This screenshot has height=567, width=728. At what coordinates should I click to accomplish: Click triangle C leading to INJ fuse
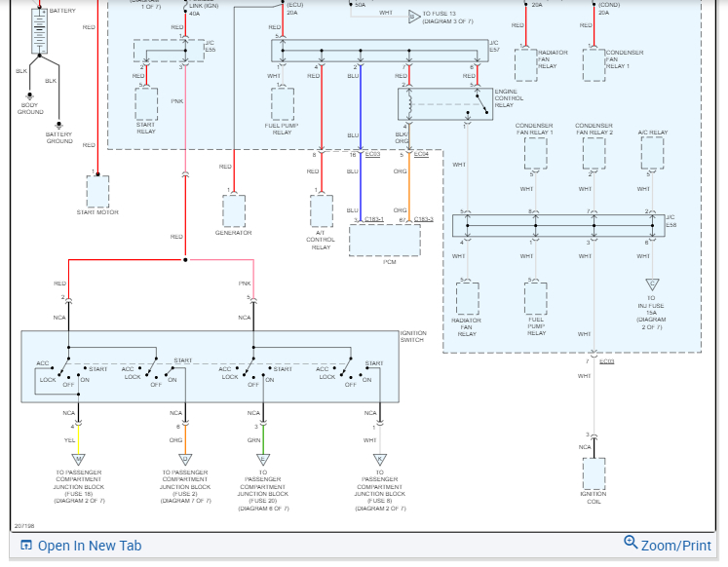tap(652, 283)
